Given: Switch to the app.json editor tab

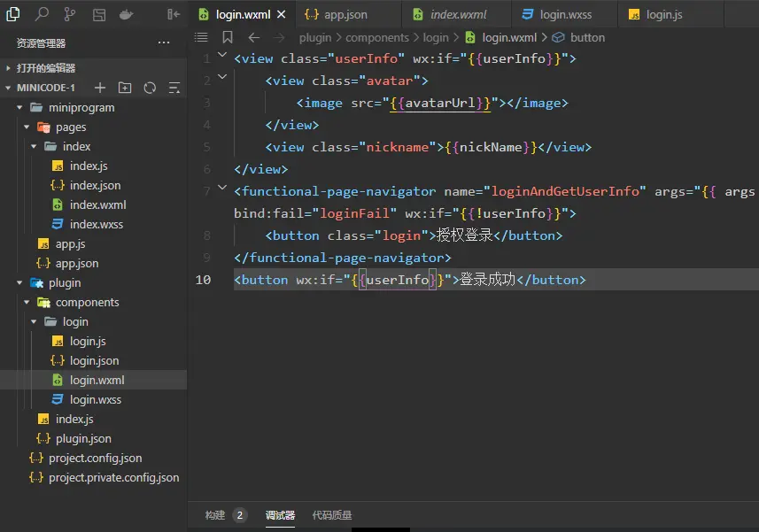Looking at the screenshot, I should tap(345, 15).
